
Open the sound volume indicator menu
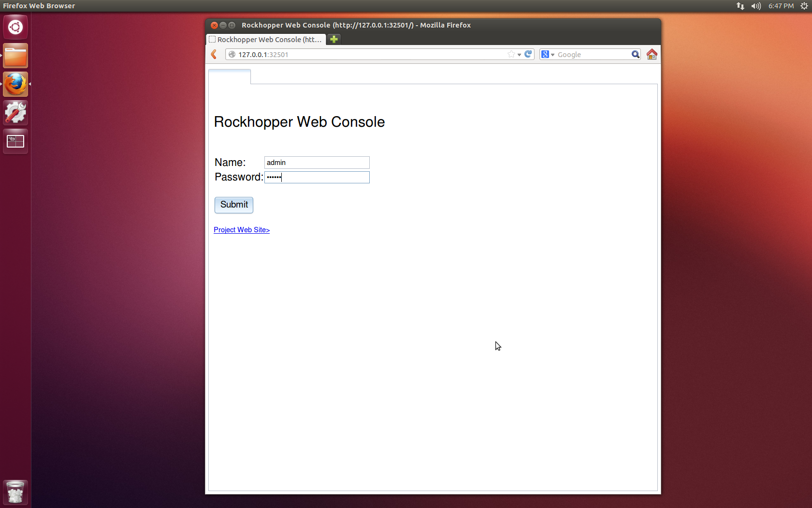click(756, 6)
